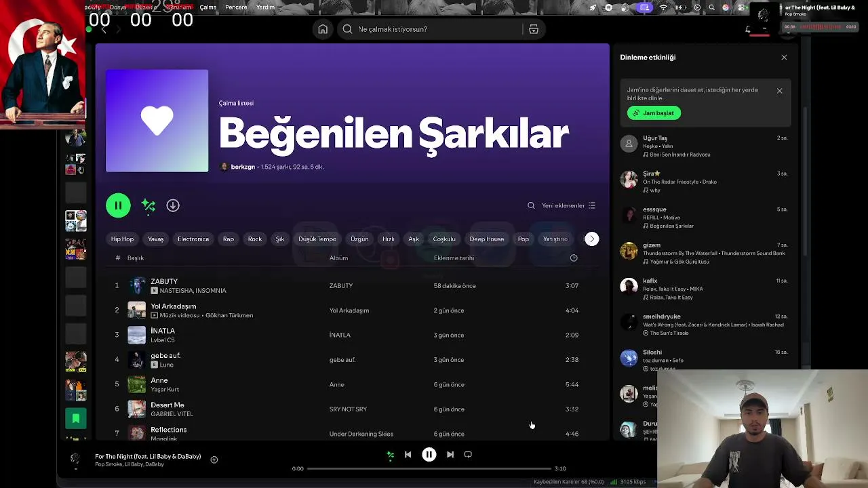Sort tracks by Albüm column header
Viewport: 868px width, 488px height.
tap(338, 258)
